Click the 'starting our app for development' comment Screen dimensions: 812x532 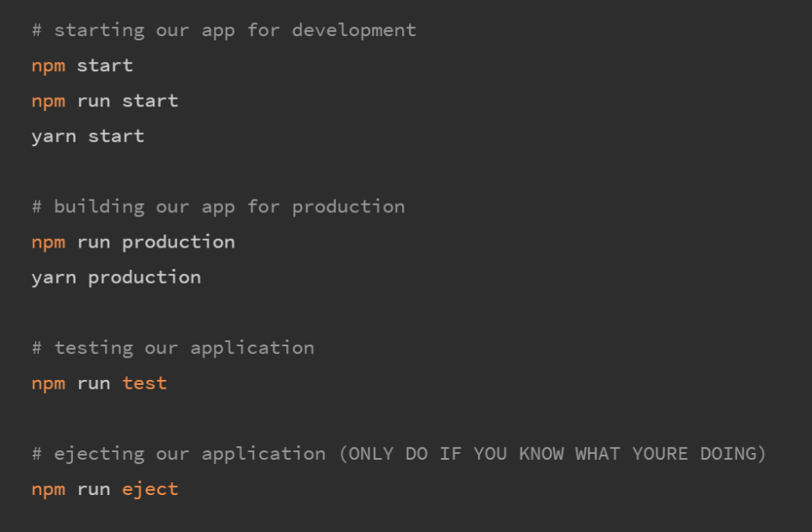pyautogui.click(x=223, y=30)
